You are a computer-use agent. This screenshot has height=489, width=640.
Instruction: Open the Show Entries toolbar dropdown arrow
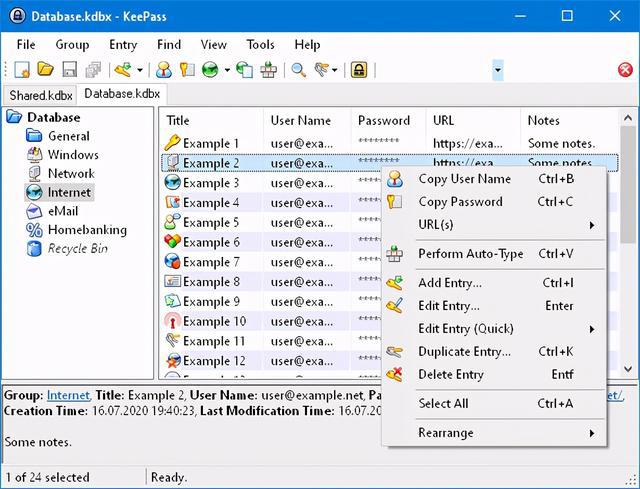pos(335,70)
